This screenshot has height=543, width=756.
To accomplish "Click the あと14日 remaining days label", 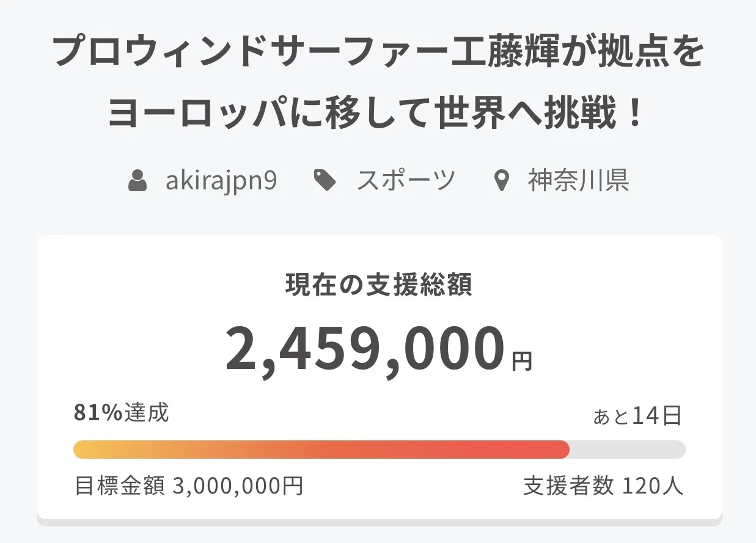I will tap(637, 416).
